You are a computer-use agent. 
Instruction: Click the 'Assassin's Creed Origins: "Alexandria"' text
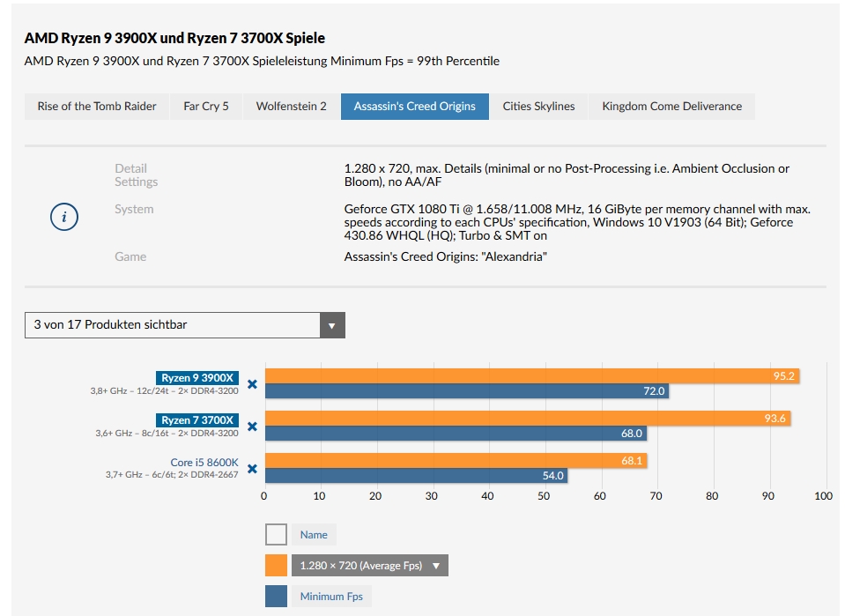point(446,256)
